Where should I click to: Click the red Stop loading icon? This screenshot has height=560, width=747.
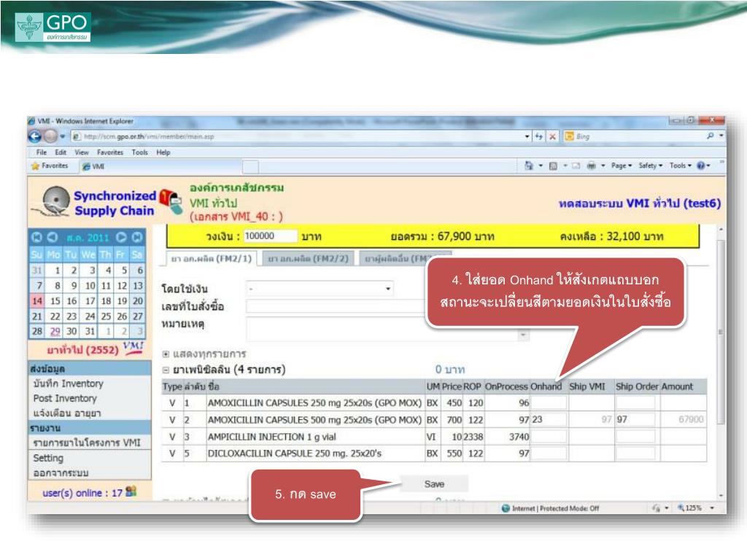point(552,136)
